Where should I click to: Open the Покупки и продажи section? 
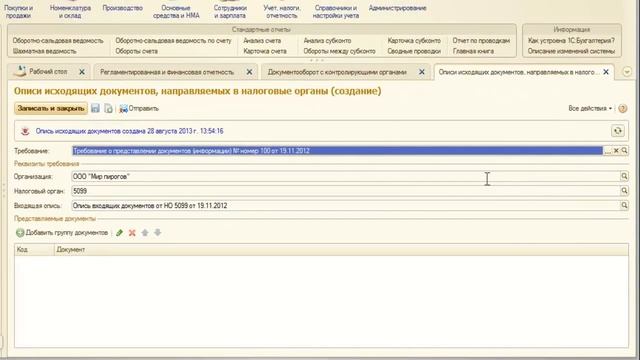tap(18, 11)
